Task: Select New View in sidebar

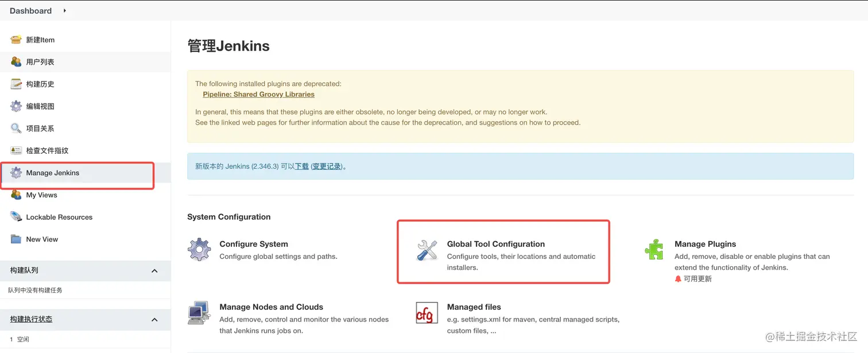Action: tap(42, 239)
